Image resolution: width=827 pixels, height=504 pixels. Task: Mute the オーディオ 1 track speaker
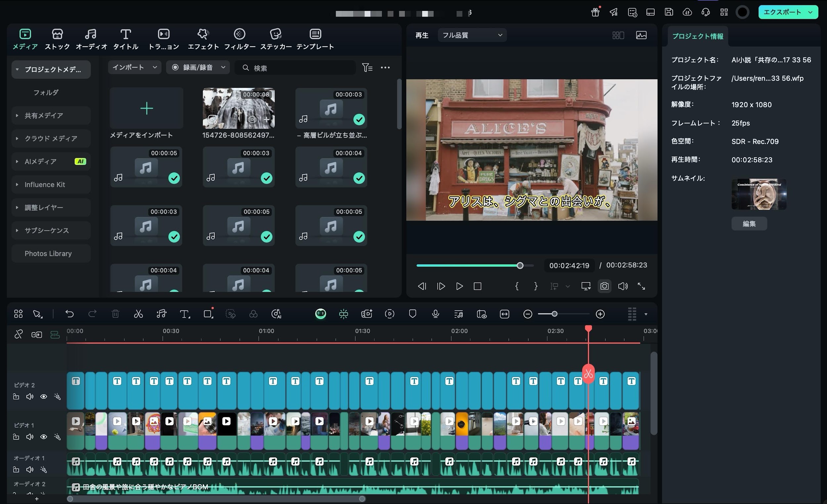point(30,470)
